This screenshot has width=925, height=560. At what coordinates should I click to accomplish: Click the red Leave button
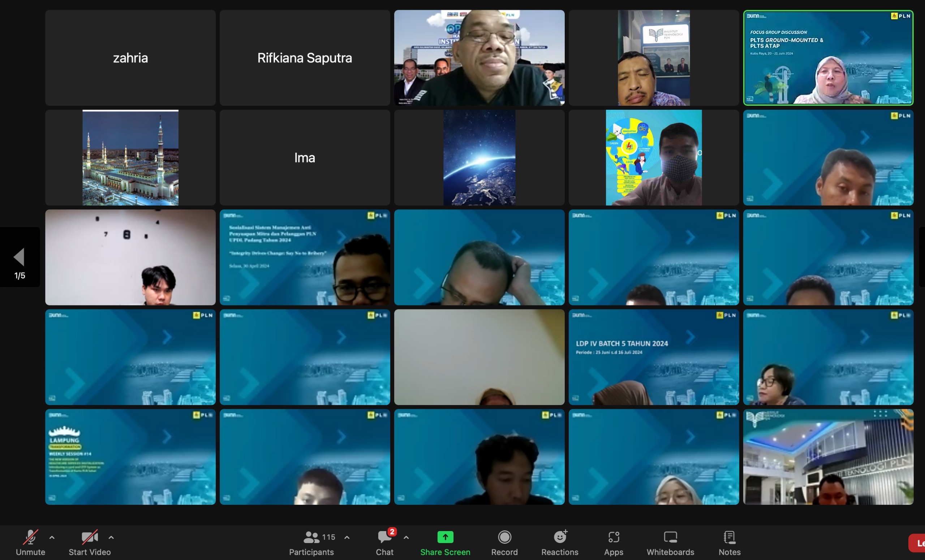pos(917,543)
